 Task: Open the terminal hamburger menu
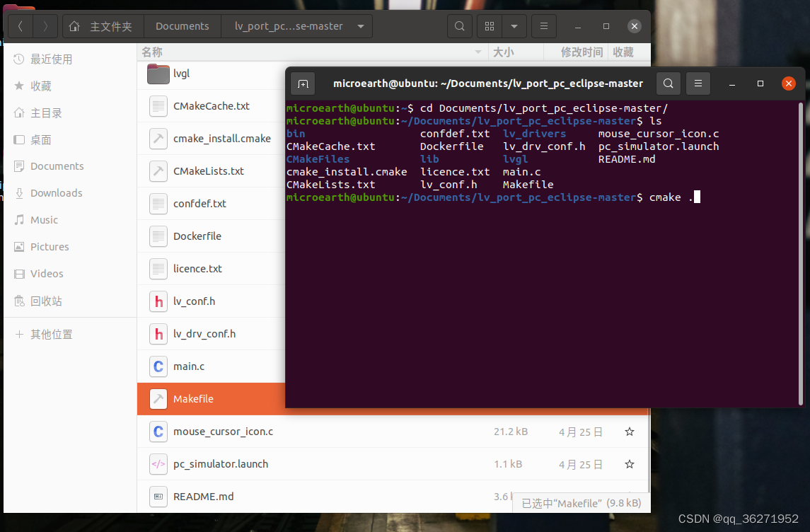[x=698, y=83]
